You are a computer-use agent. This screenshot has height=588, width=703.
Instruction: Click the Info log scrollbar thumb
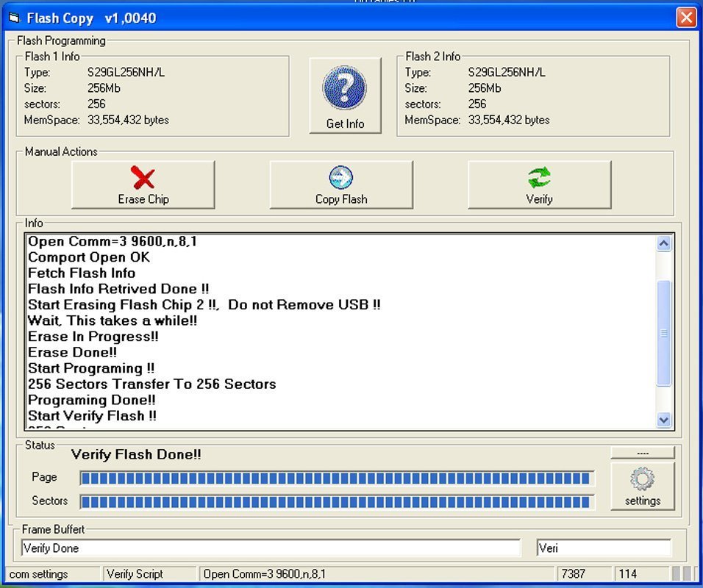pos(663,332)
